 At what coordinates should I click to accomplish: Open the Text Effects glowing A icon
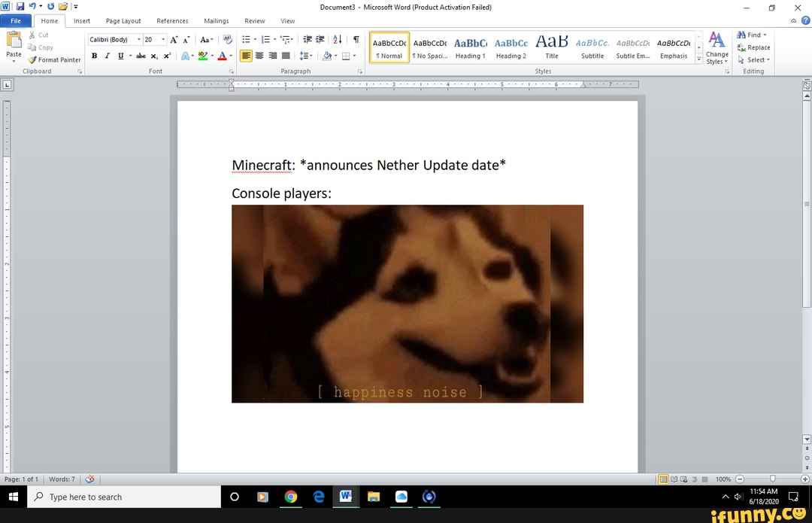(186, 56)
